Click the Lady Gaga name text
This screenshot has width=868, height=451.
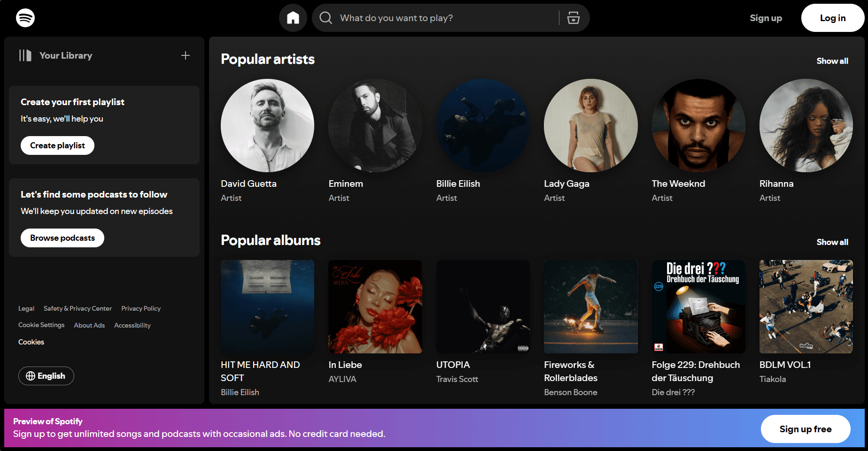566,183
